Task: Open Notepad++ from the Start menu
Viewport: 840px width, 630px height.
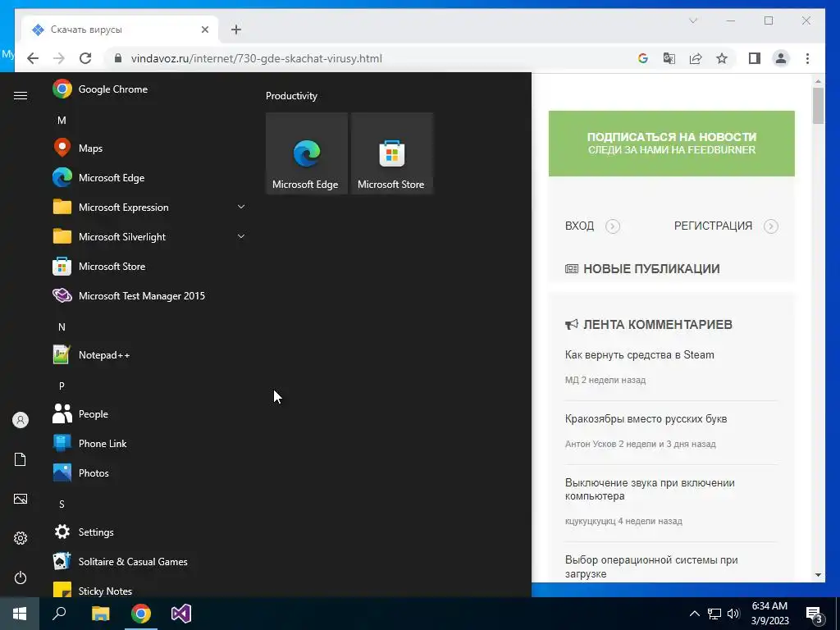Action: [150, 354]
